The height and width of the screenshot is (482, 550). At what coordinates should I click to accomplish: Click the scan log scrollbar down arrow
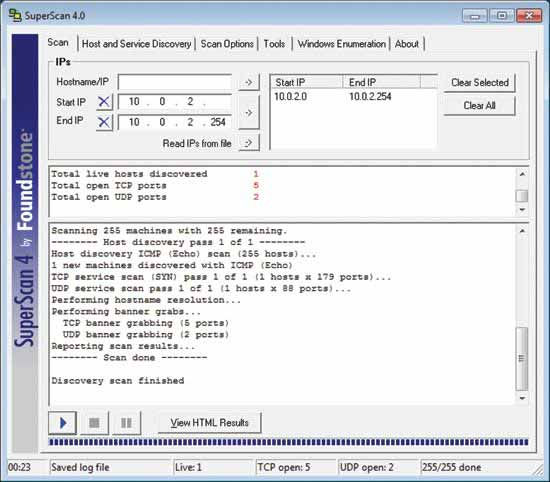point(522,398)
